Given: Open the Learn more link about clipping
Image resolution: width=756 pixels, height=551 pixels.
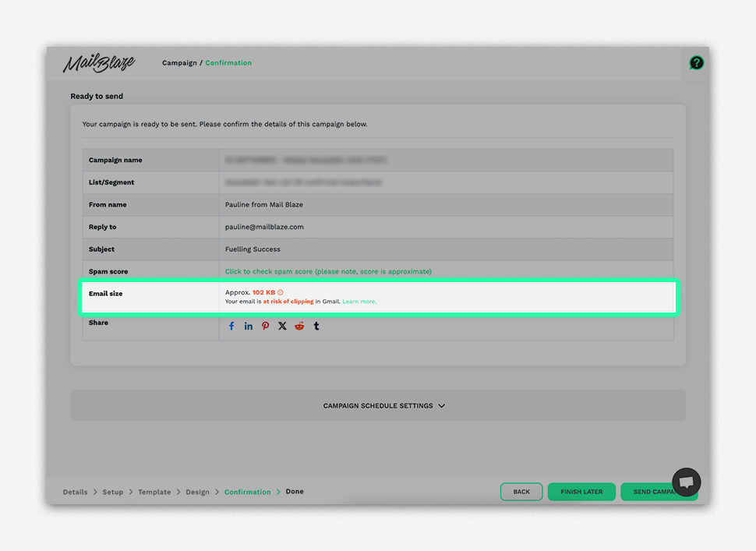Looking at the screenshot, I should pyautogui.click(x=359, y=302).
